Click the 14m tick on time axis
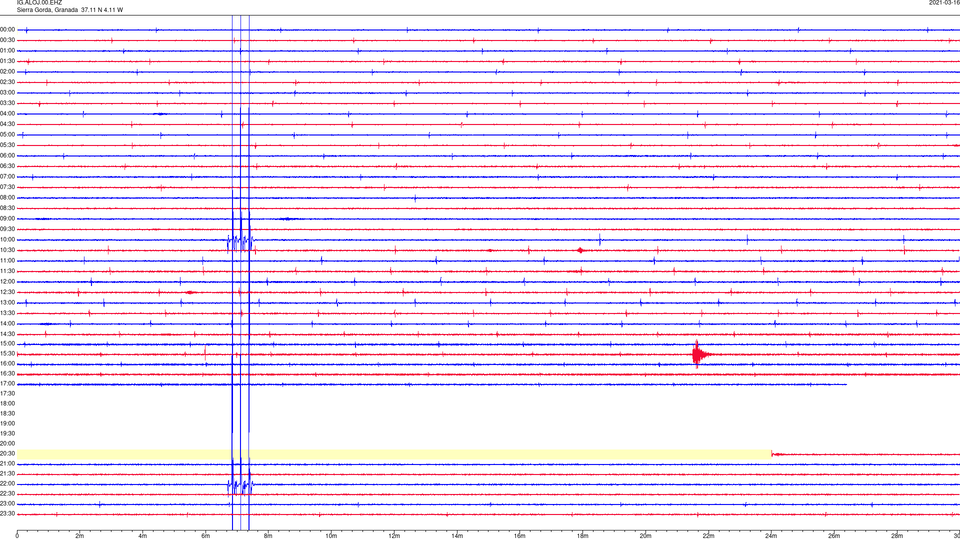This screenshot has width=960, height=540. (457, 536)
